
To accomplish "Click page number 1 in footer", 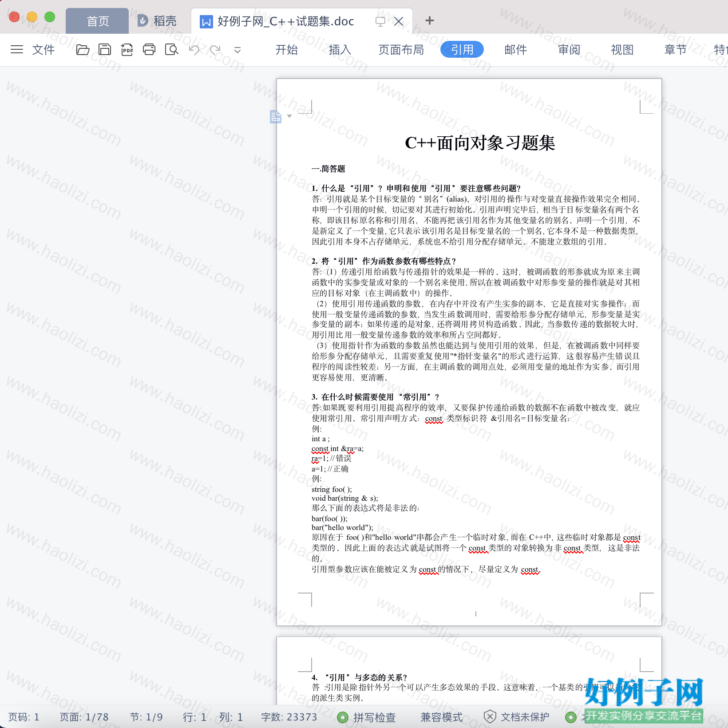I will (476, 614).
